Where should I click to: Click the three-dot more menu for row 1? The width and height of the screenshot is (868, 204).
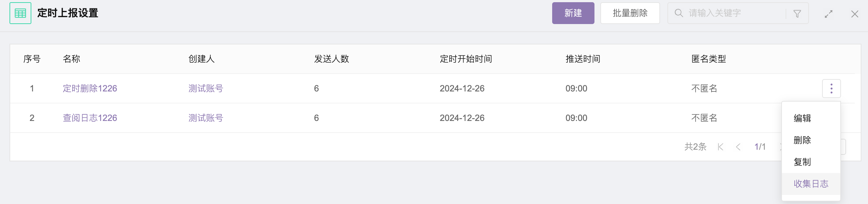[832, 89]
